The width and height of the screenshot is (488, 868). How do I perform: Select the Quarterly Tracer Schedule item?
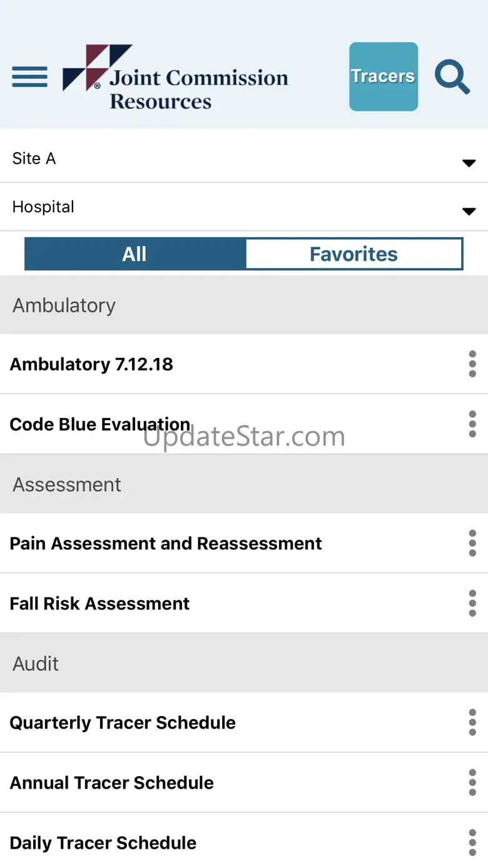123,723
